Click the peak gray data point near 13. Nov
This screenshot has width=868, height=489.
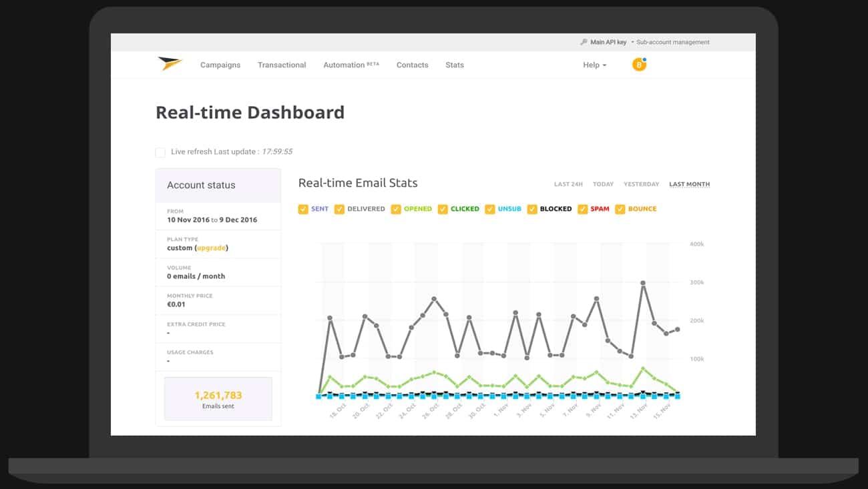643,283
